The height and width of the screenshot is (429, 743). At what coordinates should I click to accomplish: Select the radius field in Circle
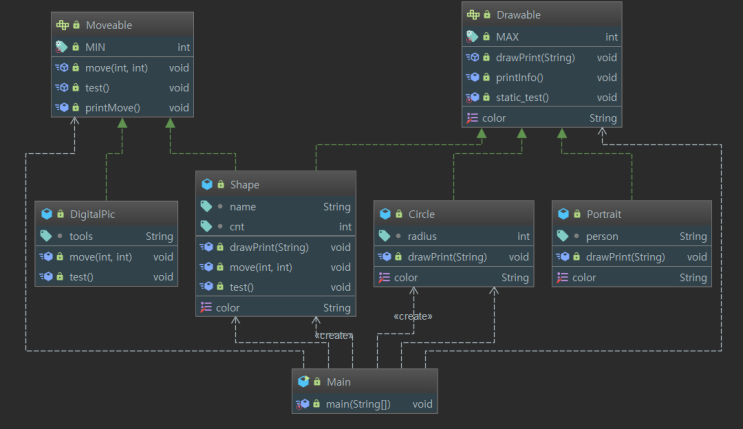coord(427,237)
